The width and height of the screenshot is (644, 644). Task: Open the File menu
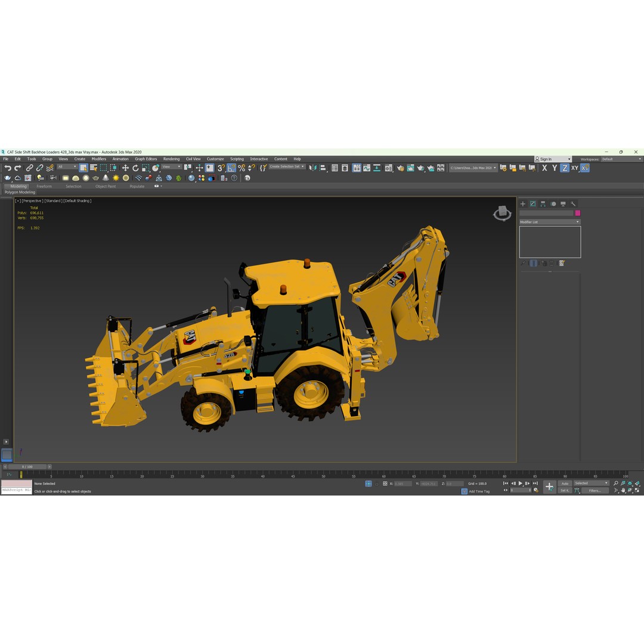[6, 159]
